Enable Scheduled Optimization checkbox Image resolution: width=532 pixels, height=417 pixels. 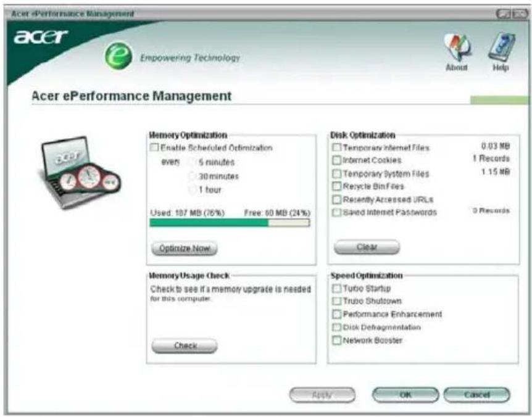tap(154, 147)
